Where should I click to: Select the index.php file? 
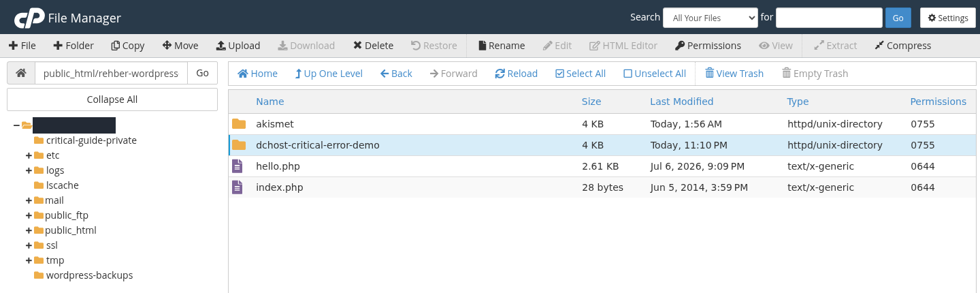[604, 187]
